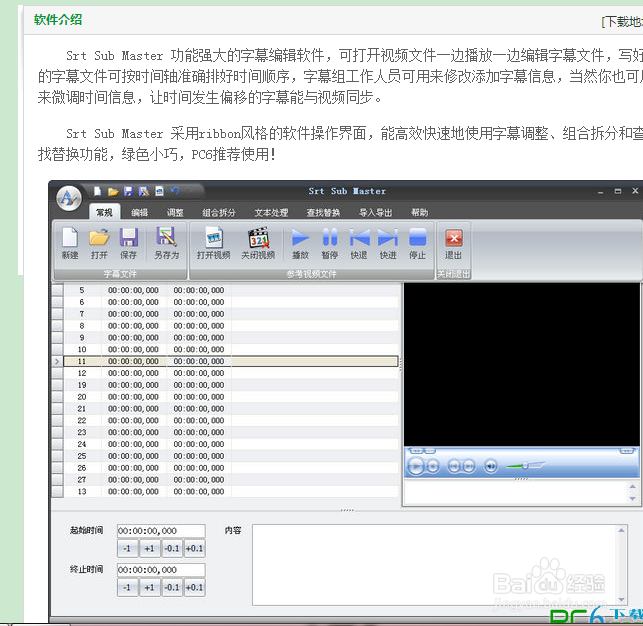Select highlighted subtitle row number 11
The image size is (643, 626).
point(231,361)
